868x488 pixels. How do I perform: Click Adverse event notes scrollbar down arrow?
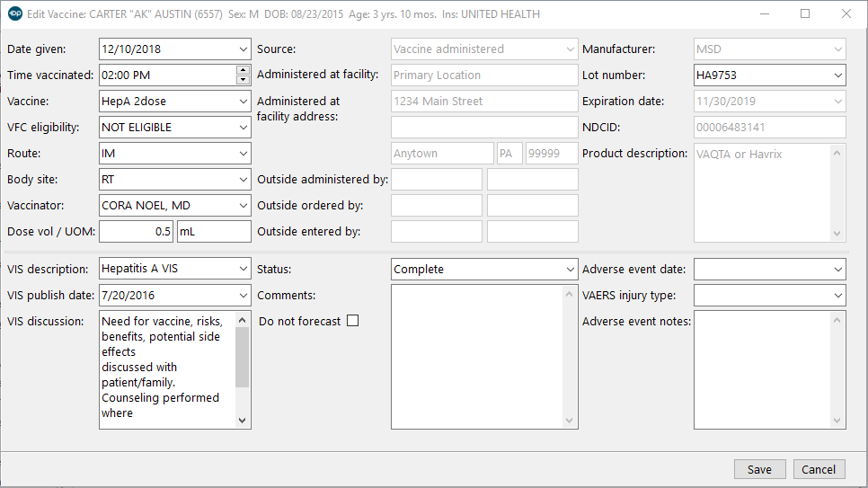(837, 421)
